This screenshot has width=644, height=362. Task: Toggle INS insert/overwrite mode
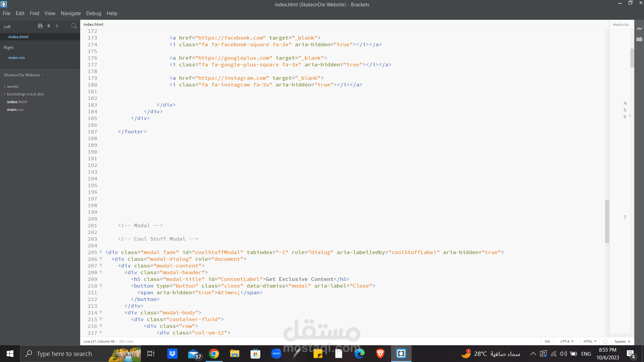[547, 341]
